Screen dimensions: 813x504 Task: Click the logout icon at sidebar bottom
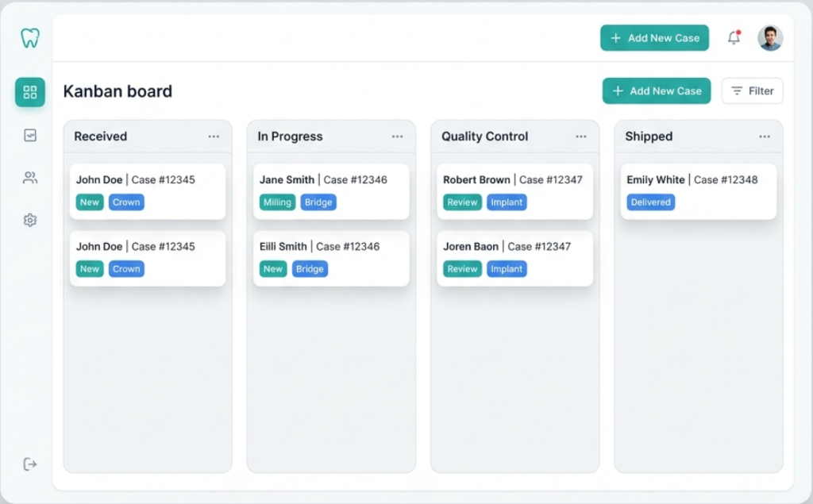tap(29, 464)
